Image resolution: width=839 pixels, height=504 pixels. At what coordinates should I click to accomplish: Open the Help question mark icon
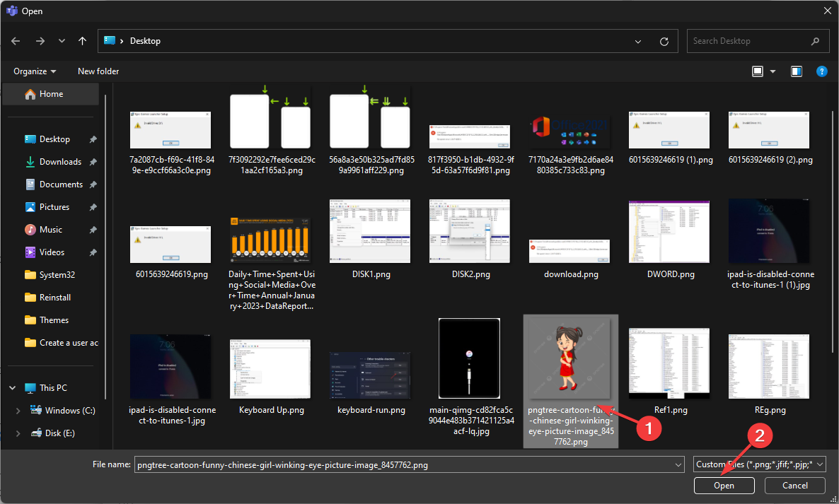[821, 71]
